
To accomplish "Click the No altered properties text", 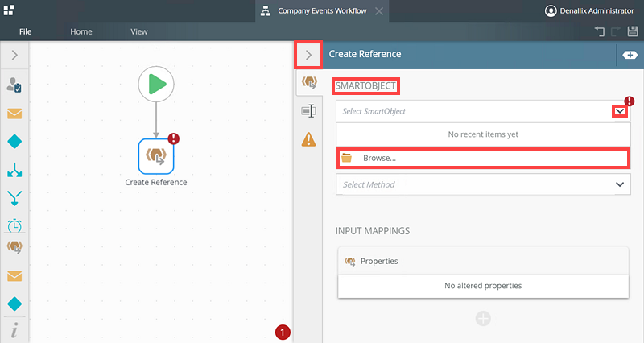I will pos(483,286).
